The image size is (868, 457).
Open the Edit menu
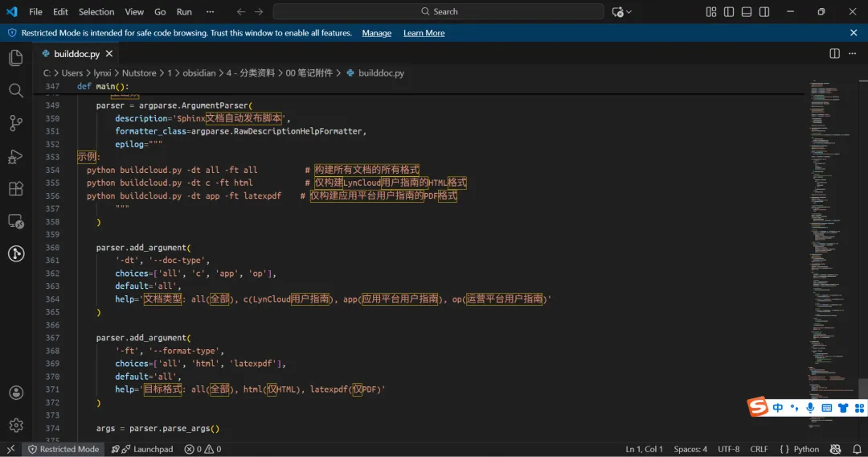pyautogui.click(x=60, y=11)
